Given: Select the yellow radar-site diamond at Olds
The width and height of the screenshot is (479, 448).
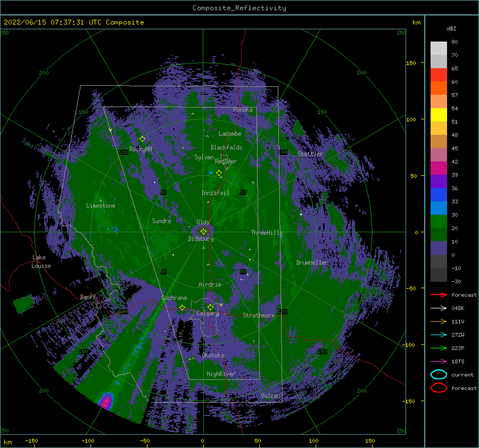Looking at the screenshot, I should (203, 232).
